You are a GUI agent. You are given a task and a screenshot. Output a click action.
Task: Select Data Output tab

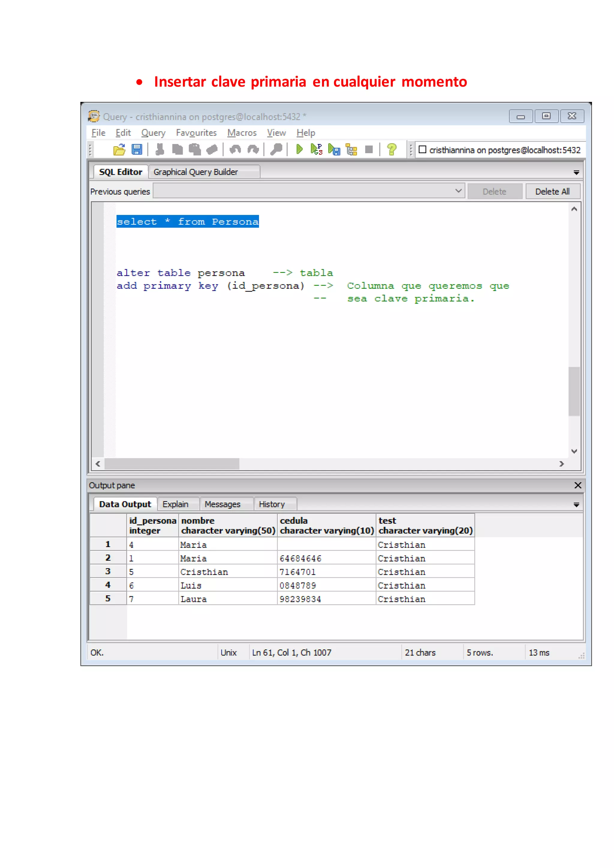point(125,504)
